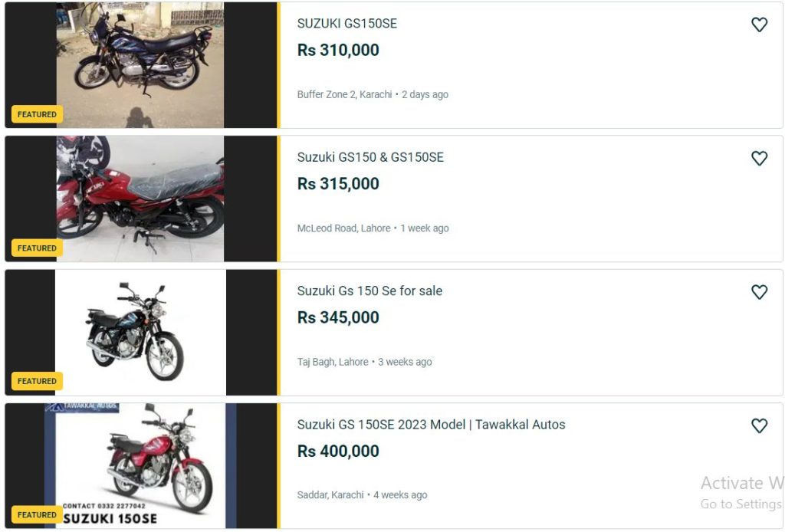Click the Rs 400,000 price

click(338, 451)
